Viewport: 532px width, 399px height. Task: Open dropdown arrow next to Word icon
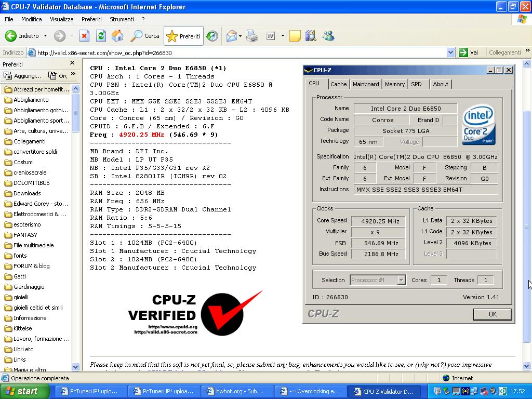pyautogui.click(x=283, y=36)
